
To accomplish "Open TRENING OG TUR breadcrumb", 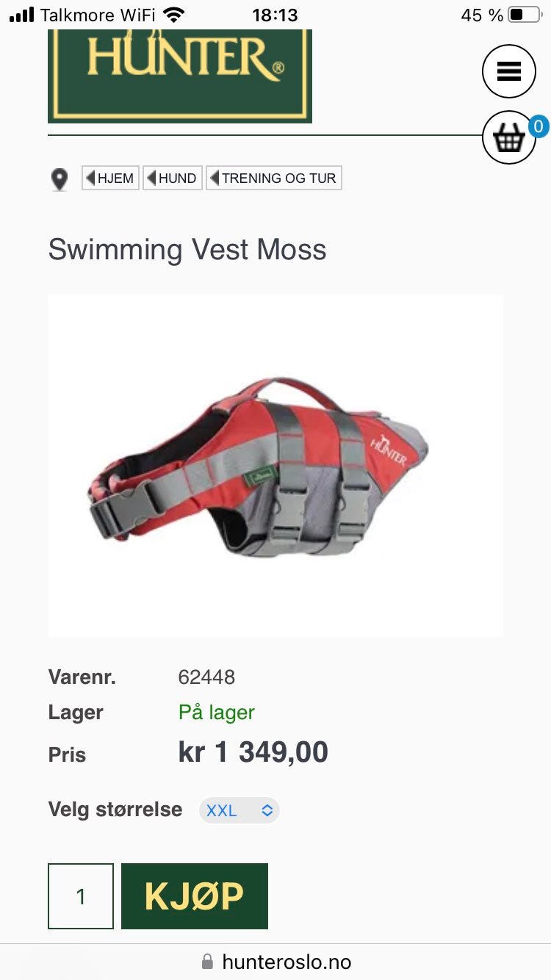I will (x=274, y=178).
